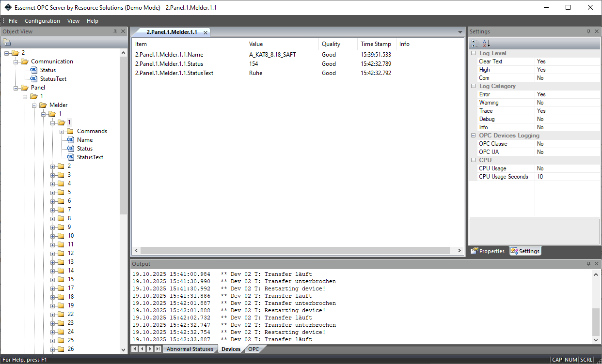
Task: Close the 2.Panel.1.Melder.1.1 document tab
Action: (206, 32)
